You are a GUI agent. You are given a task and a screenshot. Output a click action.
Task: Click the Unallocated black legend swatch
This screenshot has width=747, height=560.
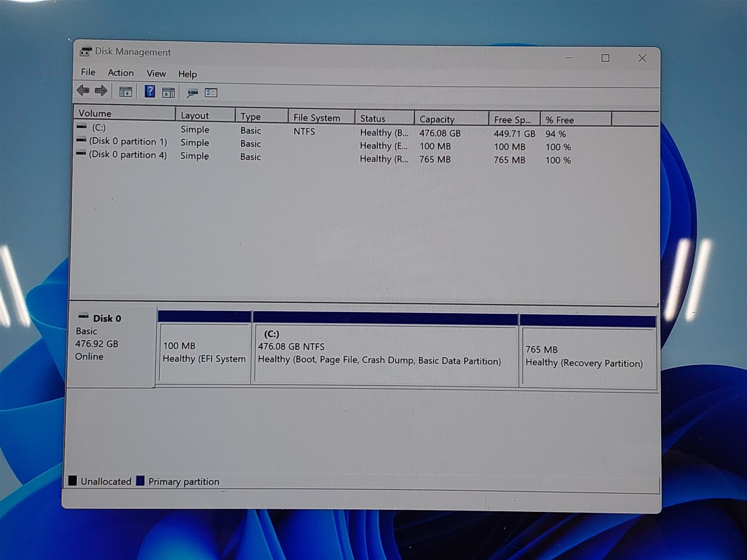tap(72, 480)
